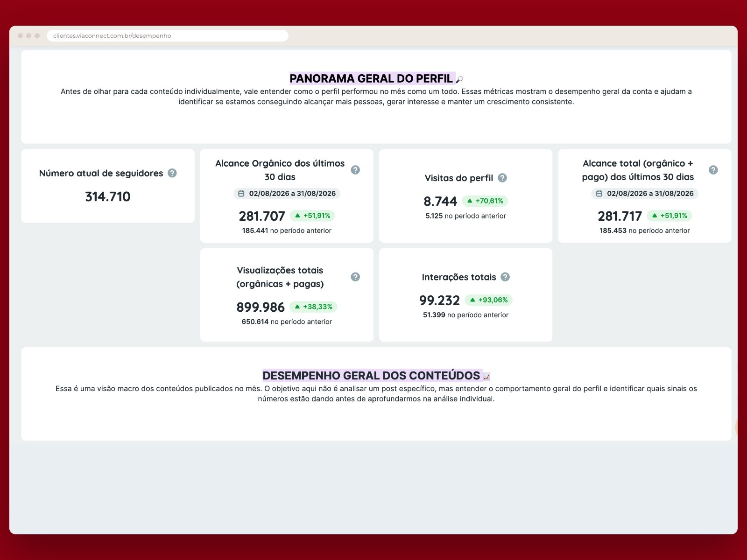Click the value 281.707 in Alcance Orgânico
The image size is (747, 560).
click(x=262, y=216)
